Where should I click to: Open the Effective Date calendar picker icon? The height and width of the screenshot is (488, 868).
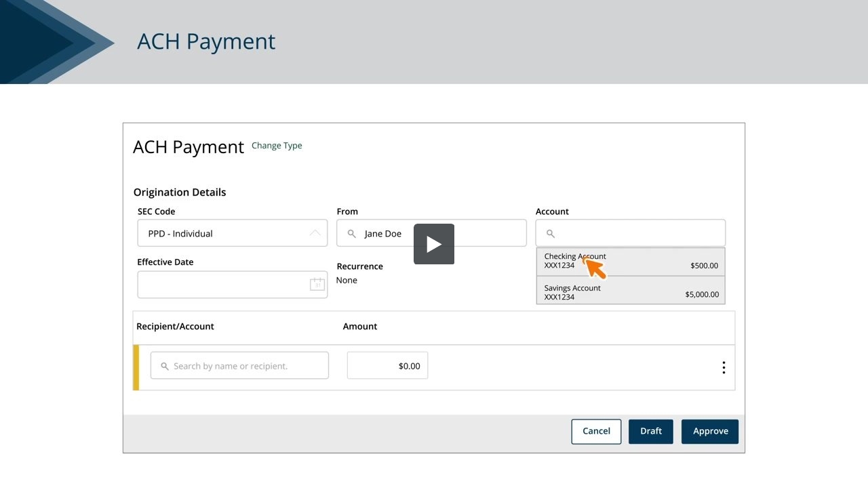317,284
